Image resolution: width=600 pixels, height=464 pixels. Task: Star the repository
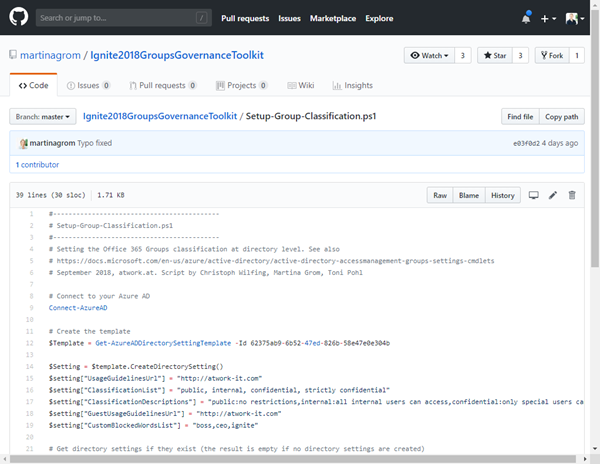[x=495, y=56]
